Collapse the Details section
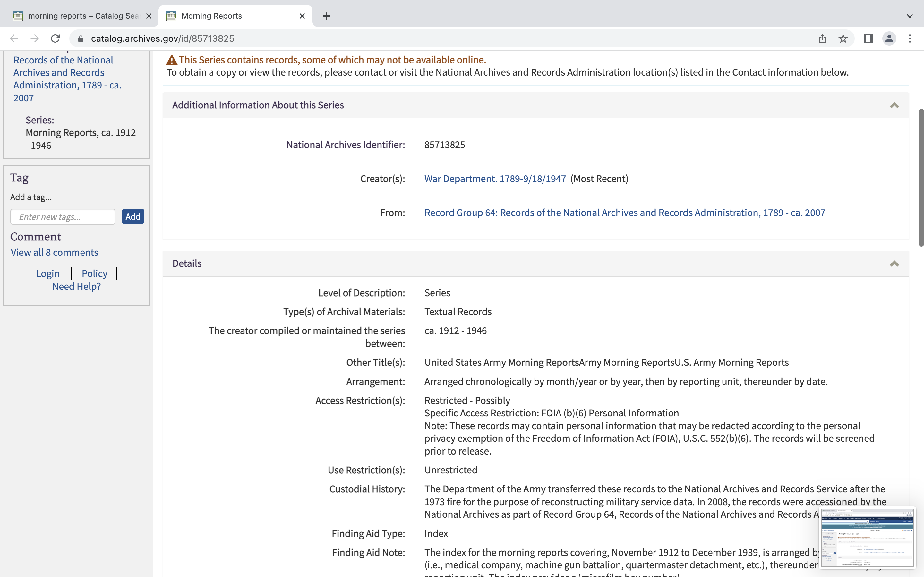This screenshot has height=577, width=924. tap(894, 264)
